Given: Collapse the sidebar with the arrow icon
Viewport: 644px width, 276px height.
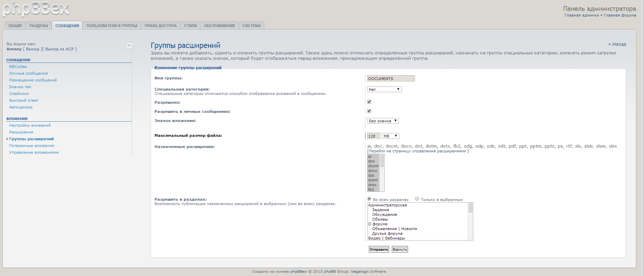Looking at the screenshot, I should [129, 45].
